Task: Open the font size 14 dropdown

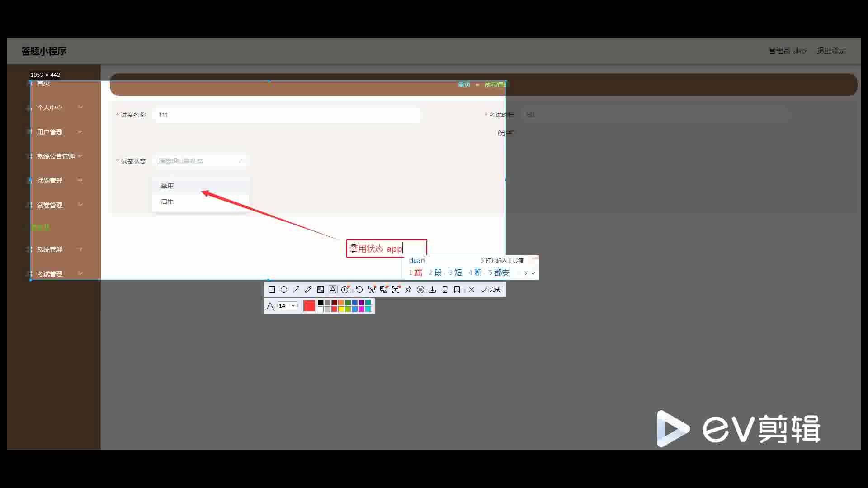Action: [x=287, y=306]
